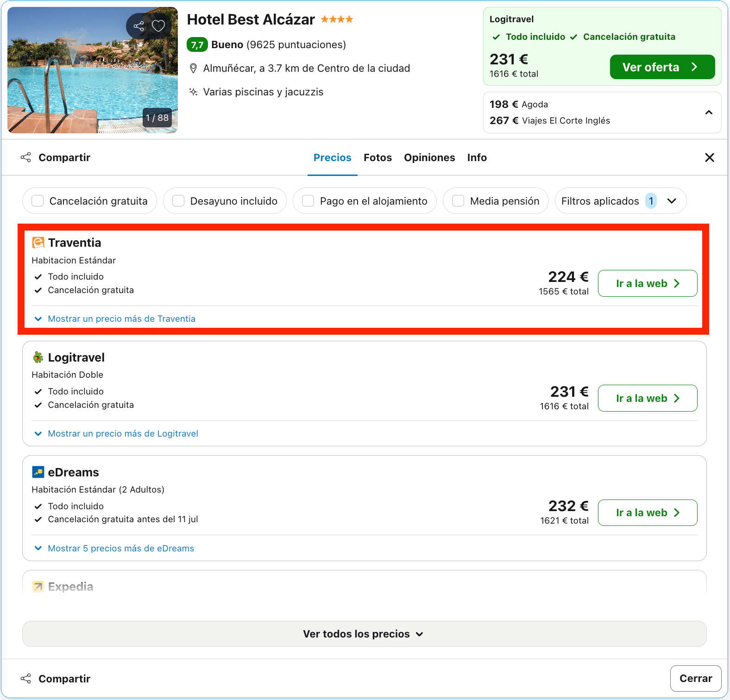Open the Info tab
The height and width of the screenshot is (700, 730).
tap(477, 157)
